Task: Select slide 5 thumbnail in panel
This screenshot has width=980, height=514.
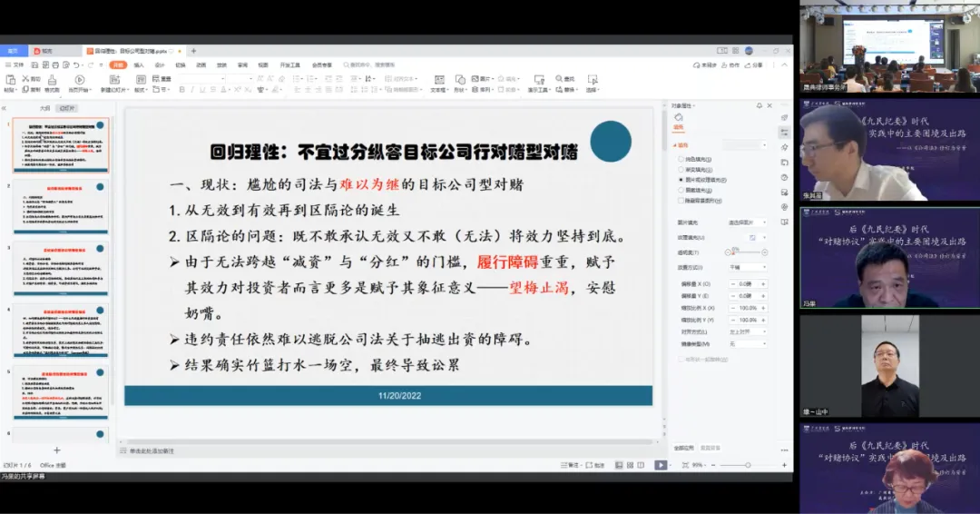Action: (x=61, y=392)
